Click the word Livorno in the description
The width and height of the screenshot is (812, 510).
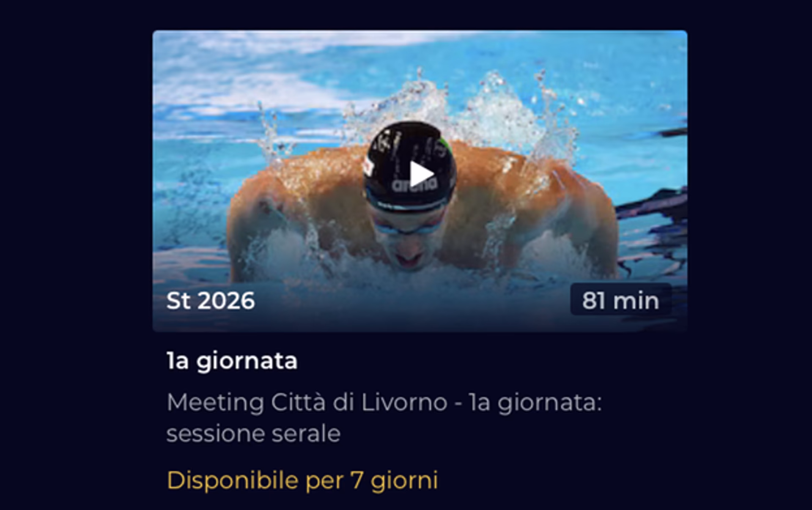(404, 402)
